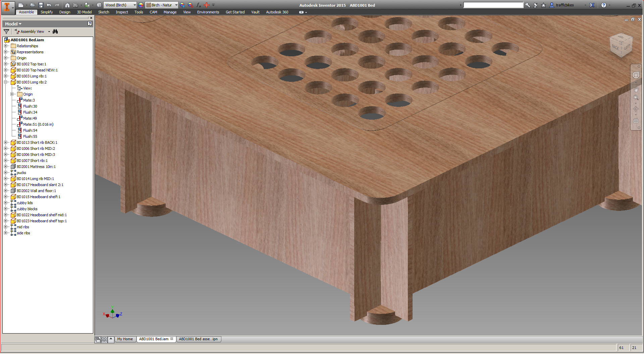Click the search key icon
The width and height of the screenshot is (644, 354).
pyautogui.click(x=528, y=5)
